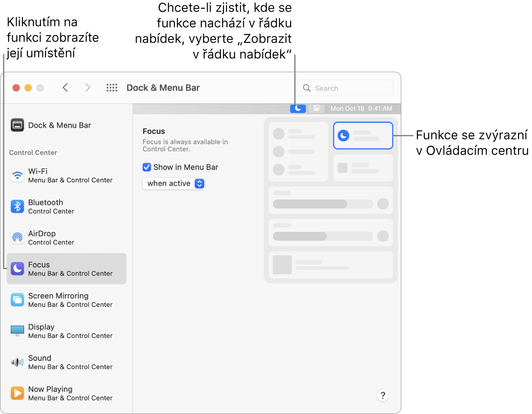Click the Screen Mirroring icon
Screen dimensions: 532x414
(x=18, y=300)
